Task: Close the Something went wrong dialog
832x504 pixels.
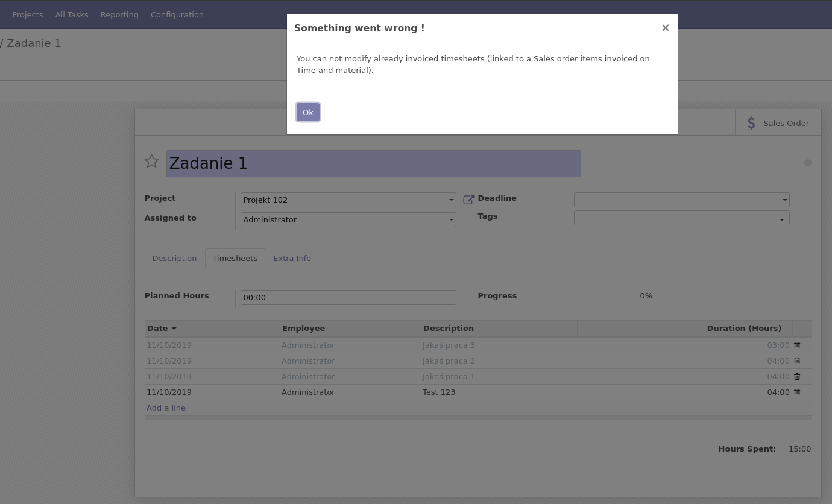Action: (666, 28)
